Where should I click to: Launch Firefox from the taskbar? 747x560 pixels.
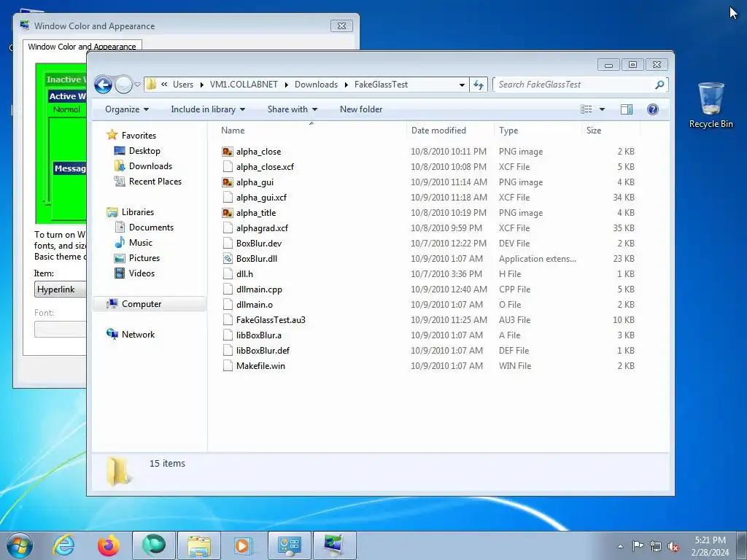pos(109,545)
